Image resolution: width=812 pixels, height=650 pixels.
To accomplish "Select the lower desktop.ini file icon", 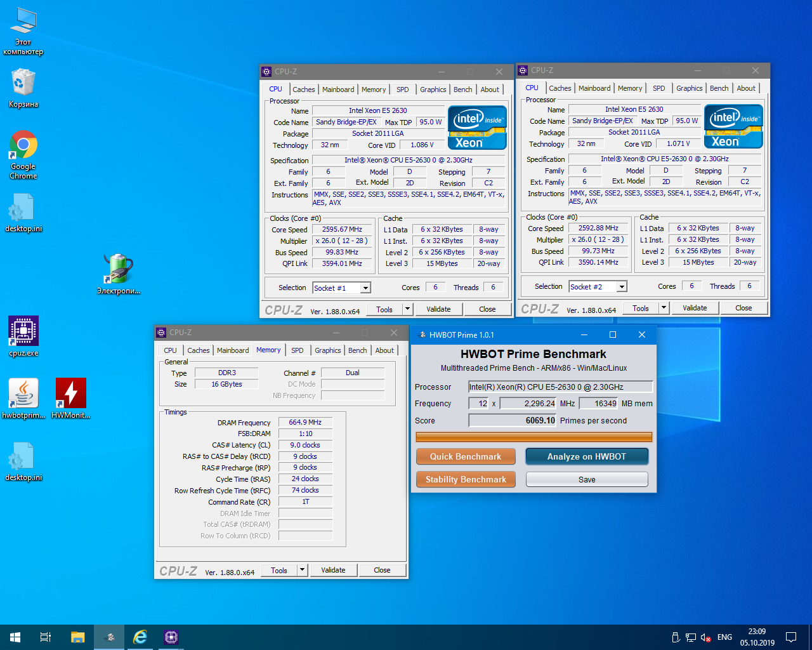I will 23,461.
